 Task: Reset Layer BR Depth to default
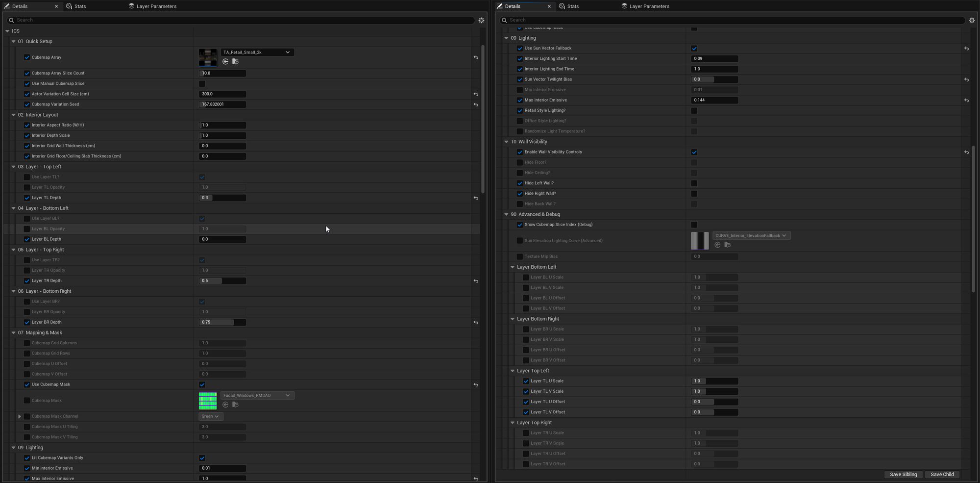476,323
